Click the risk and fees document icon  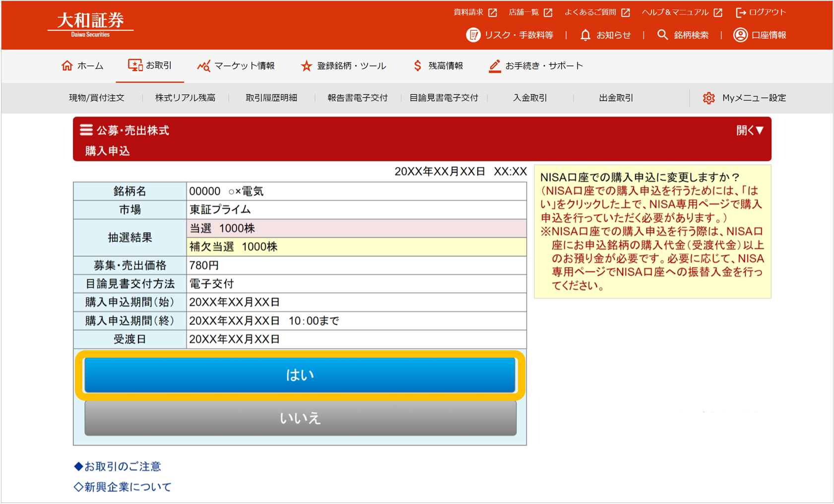pos(473,35)
